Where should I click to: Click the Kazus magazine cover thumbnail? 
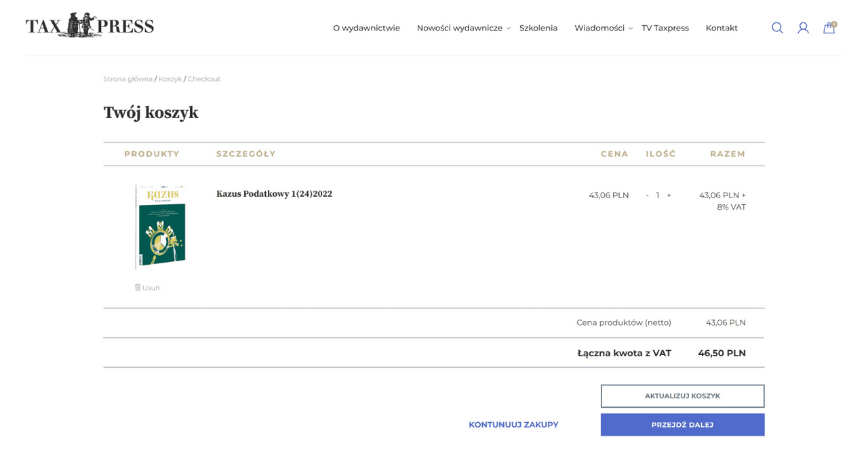[160, 226]
